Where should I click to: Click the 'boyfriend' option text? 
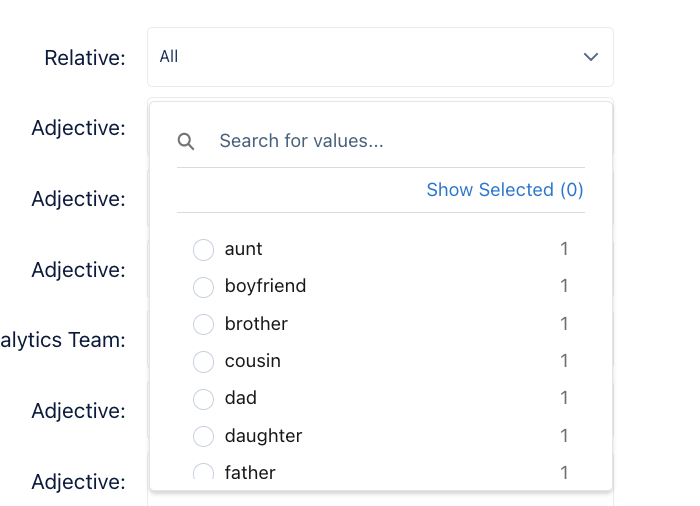click(x=265, y=286)
